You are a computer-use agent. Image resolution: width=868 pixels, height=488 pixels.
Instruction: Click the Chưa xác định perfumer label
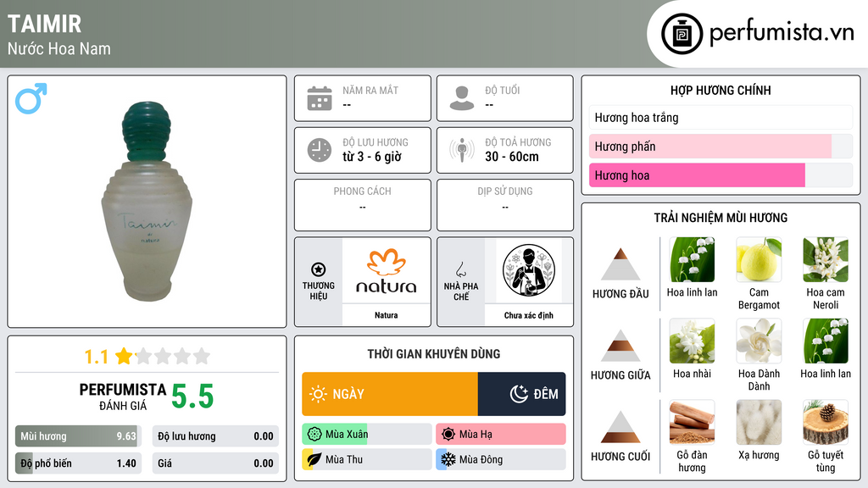point(529,315)
